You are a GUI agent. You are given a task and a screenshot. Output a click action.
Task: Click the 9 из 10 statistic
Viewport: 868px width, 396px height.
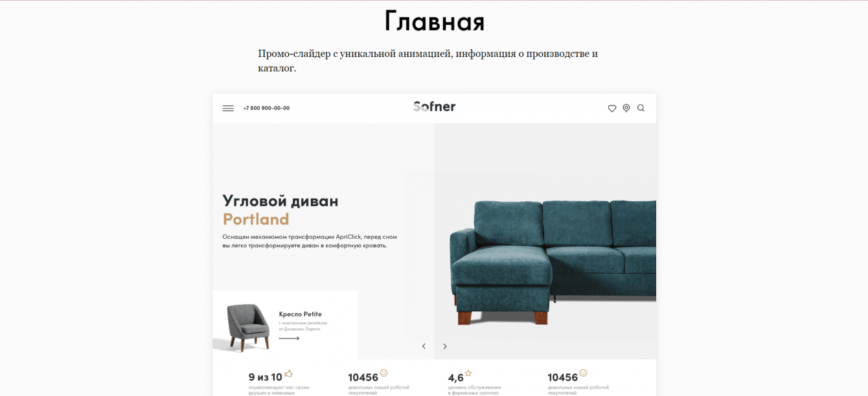coord(266,377)
